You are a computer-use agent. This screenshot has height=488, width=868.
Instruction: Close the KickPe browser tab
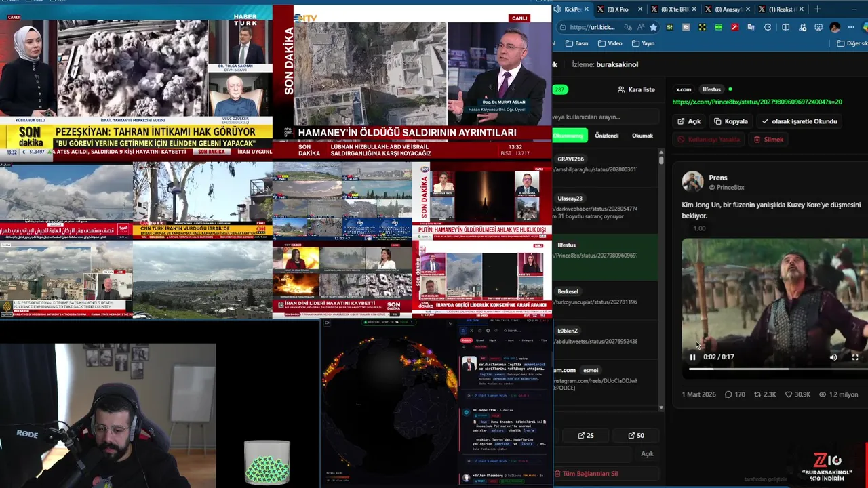(587, 9)
